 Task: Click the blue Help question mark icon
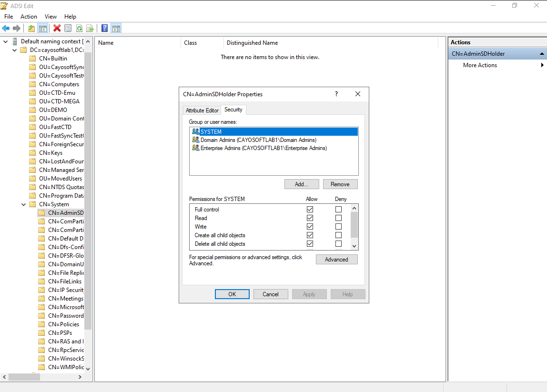click(104, 28)
